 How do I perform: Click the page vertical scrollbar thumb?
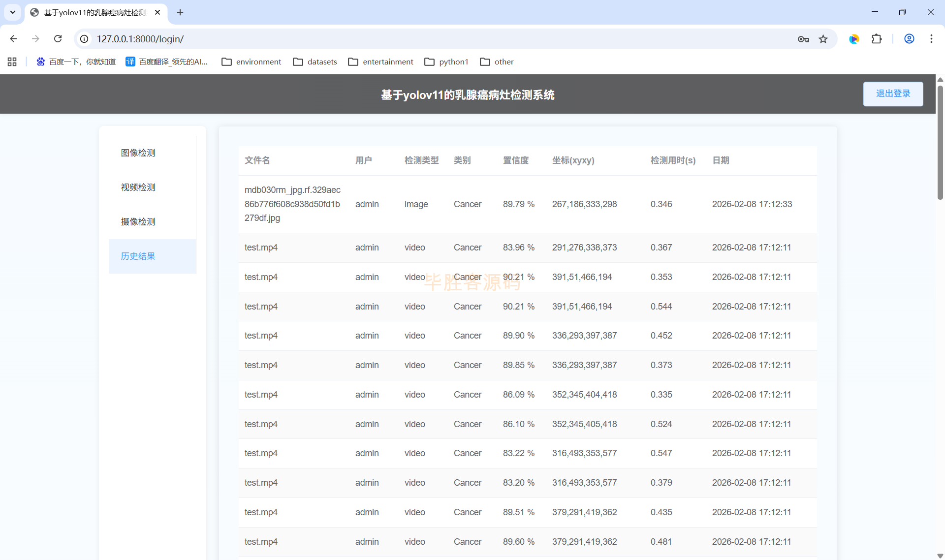tap(940, 143)
